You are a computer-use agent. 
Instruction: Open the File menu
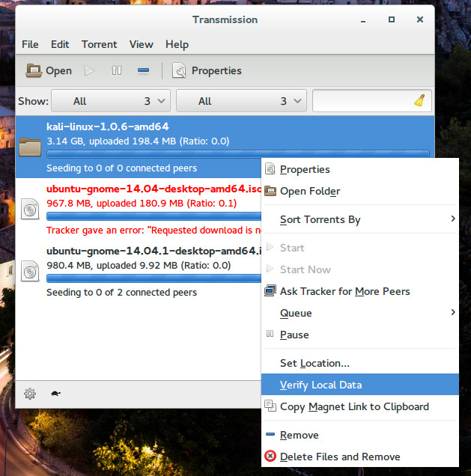point(30,45)
